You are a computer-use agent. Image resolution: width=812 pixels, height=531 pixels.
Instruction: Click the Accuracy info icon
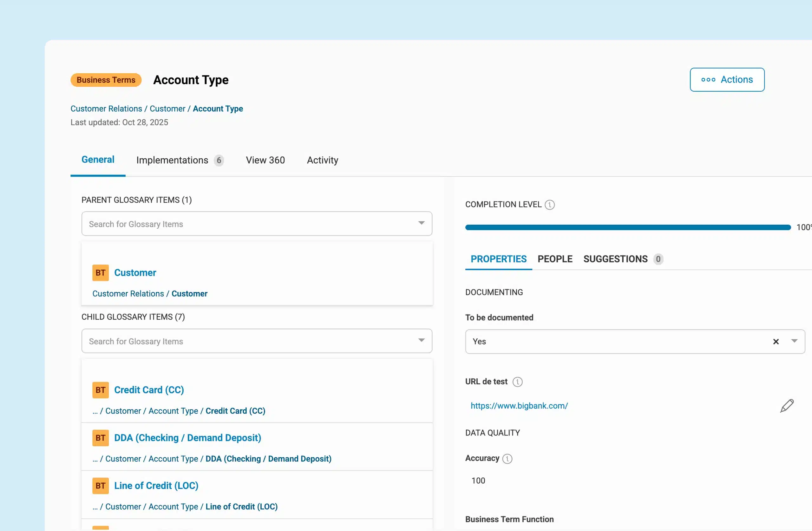pyautogui.click(x=507, y=459)
